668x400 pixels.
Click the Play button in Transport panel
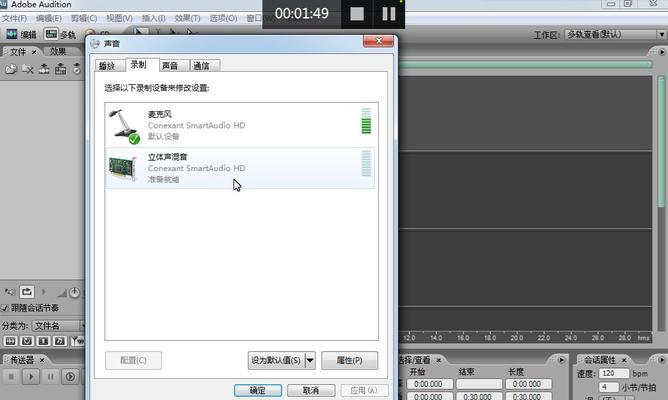(31, 377)
